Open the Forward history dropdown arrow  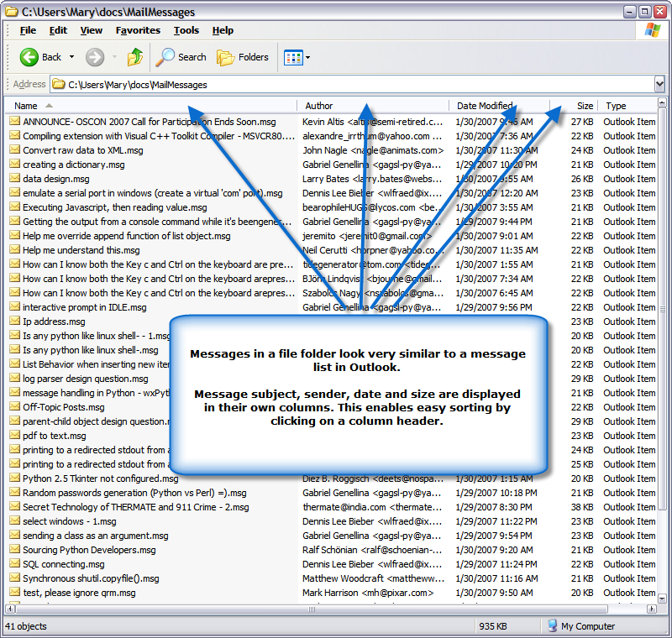[x=114, y=57]
